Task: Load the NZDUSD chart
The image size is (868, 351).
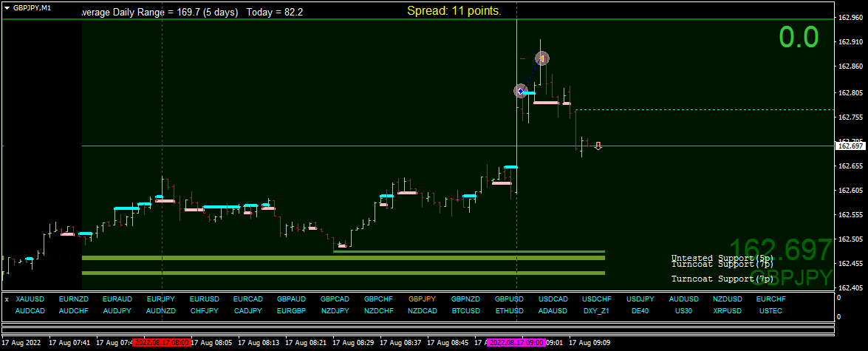Action: [728, 299]
